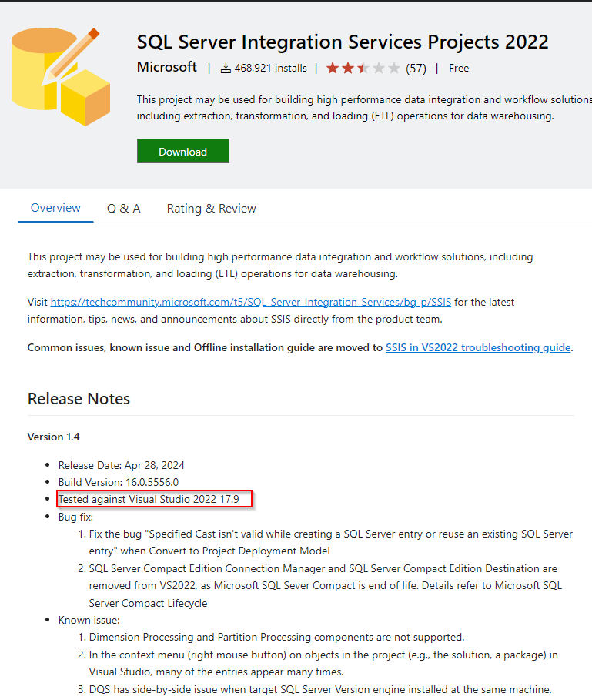The width and height of the screenshot is (592, 700).
Task: Click the Known issue: bullet text
Action: click(89, 620)
